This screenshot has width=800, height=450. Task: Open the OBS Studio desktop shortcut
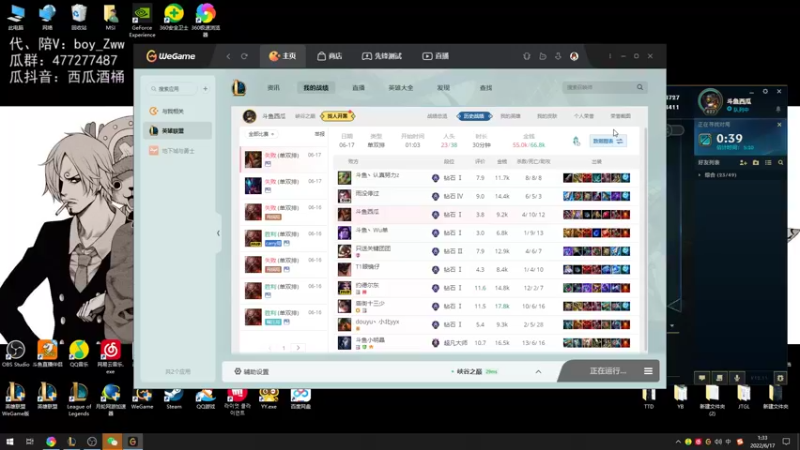pos(15,354)
